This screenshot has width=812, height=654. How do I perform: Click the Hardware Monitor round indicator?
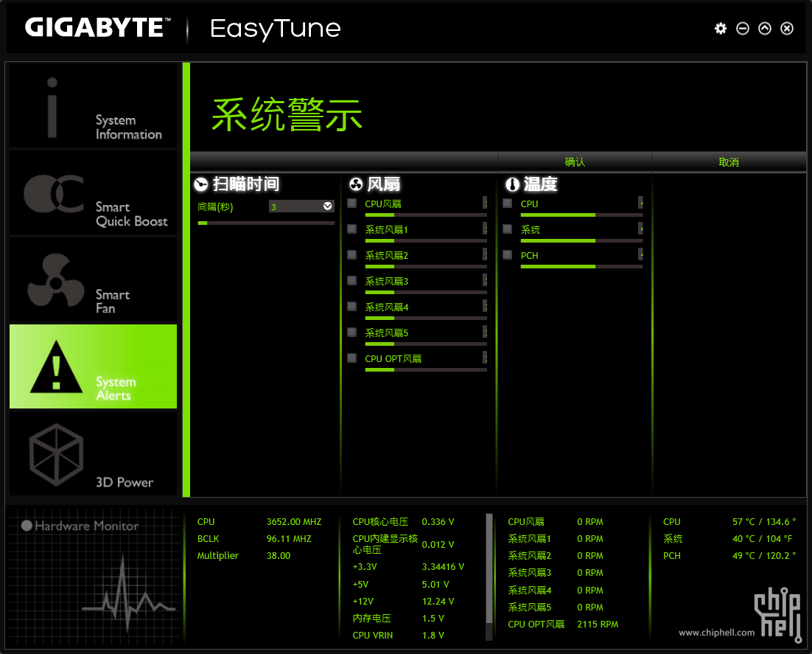click(x=27, y=526)
